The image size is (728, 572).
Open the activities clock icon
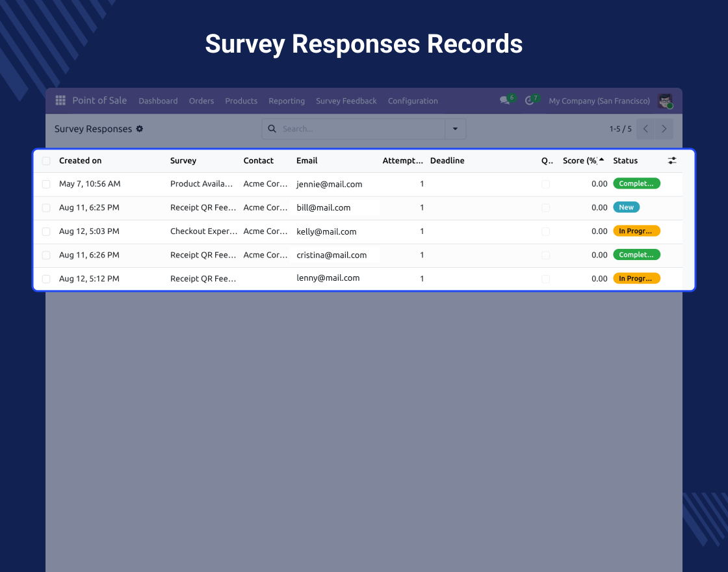tap(529, 100)
